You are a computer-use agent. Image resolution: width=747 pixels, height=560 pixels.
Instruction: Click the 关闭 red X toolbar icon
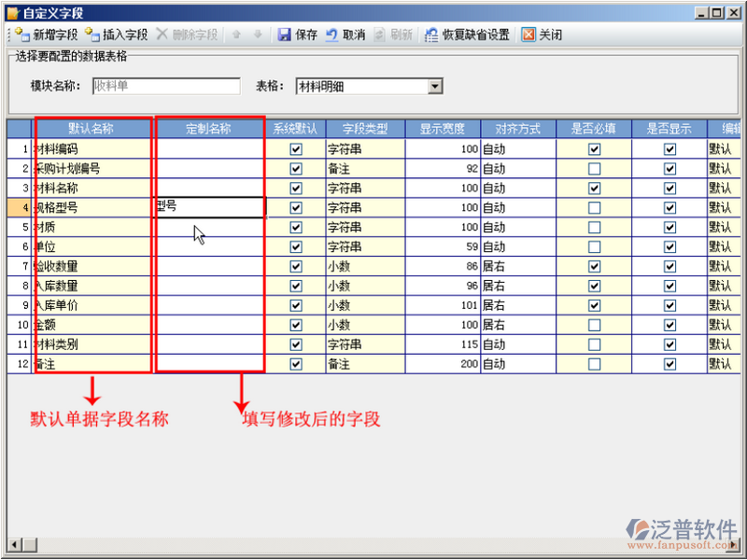tap(529, 35)
